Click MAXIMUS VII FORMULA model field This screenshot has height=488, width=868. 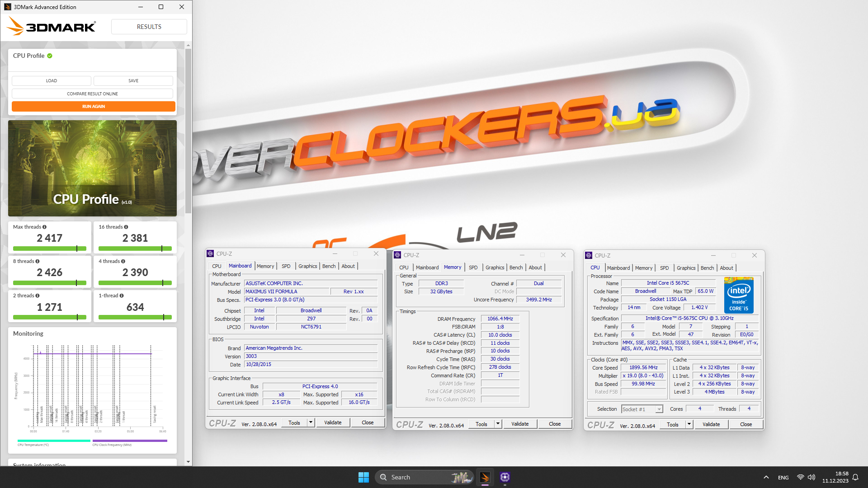[x=287, y=291]
